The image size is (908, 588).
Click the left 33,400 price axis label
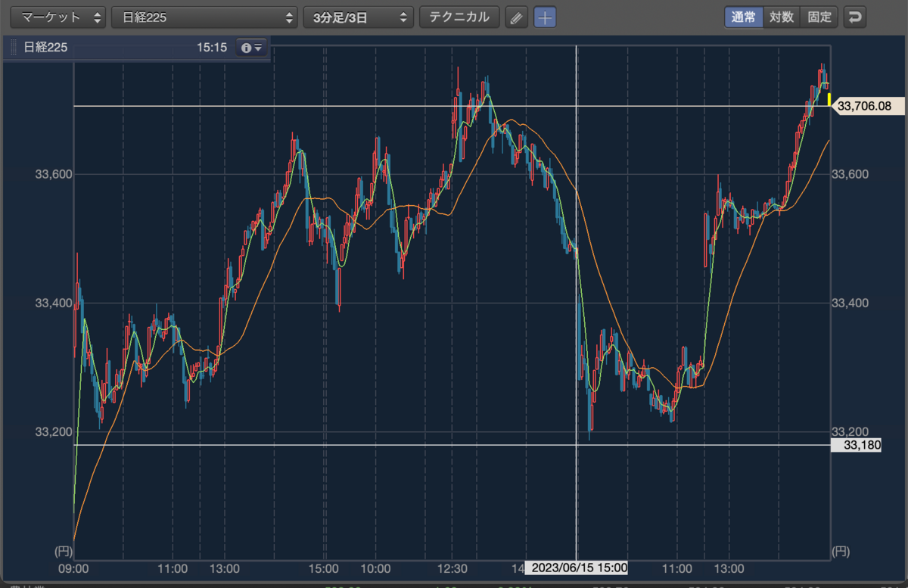(53, 303)
